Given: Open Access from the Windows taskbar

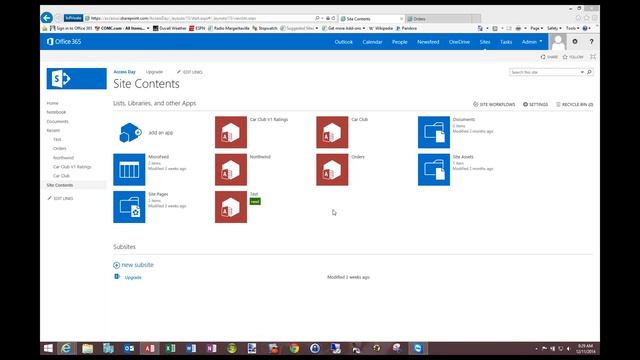Looking at the screenshot, I should click(149, 348).
